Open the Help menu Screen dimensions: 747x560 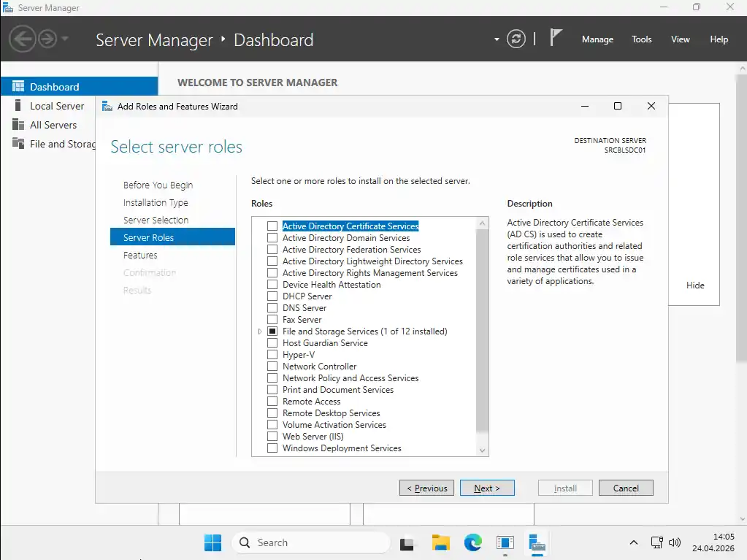pyautogui.click(x=719, y=39)
